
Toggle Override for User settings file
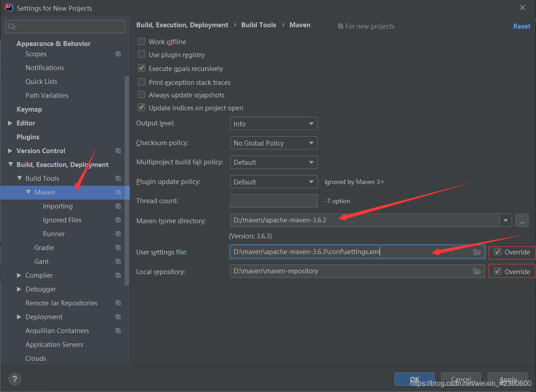tap(498, 252)
